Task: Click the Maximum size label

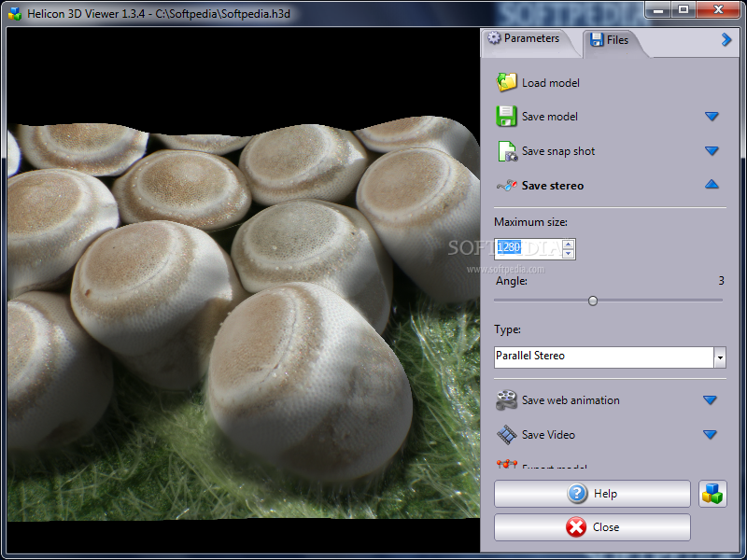Action: coord(530,222)
